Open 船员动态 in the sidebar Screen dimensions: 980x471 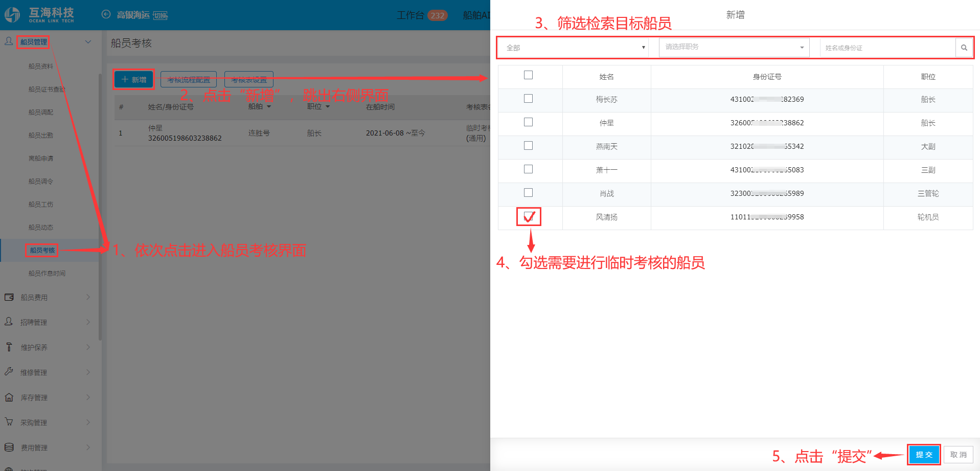pyautogui.click(x=41, y=228)
